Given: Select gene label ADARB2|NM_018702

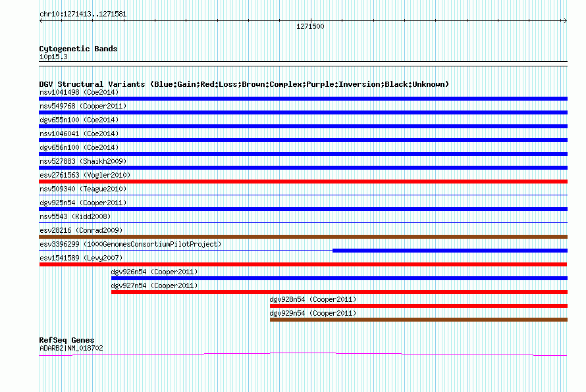Looking at the screenshot, I should tap(71, 349).
